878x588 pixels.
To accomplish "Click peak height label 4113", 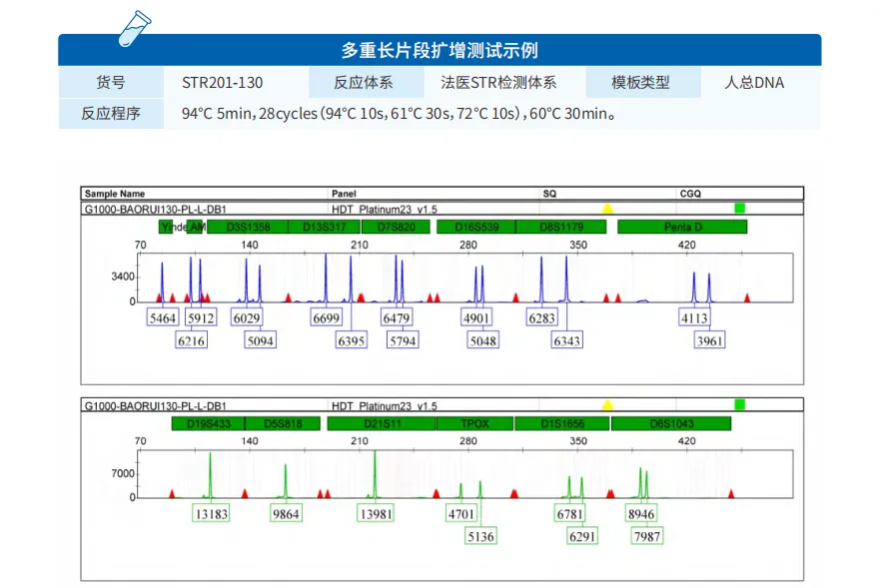I will coord(694,318).
